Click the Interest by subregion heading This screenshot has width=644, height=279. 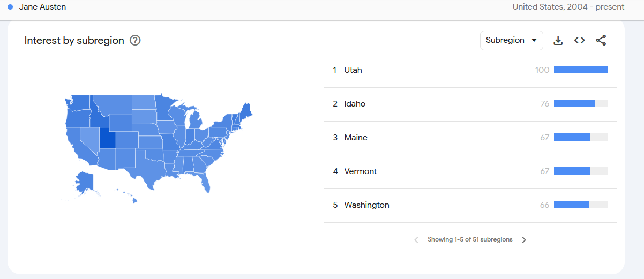click(74, 41)
